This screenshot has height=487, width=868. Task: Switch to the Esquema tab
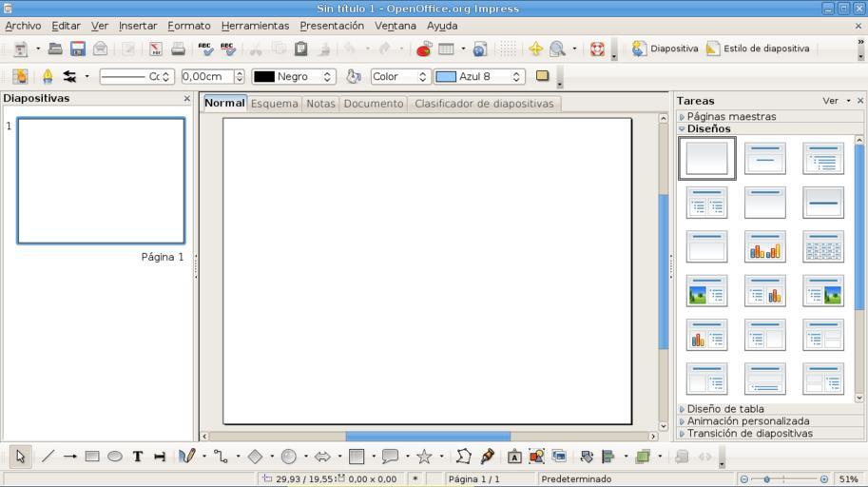[x=275, y=104]
